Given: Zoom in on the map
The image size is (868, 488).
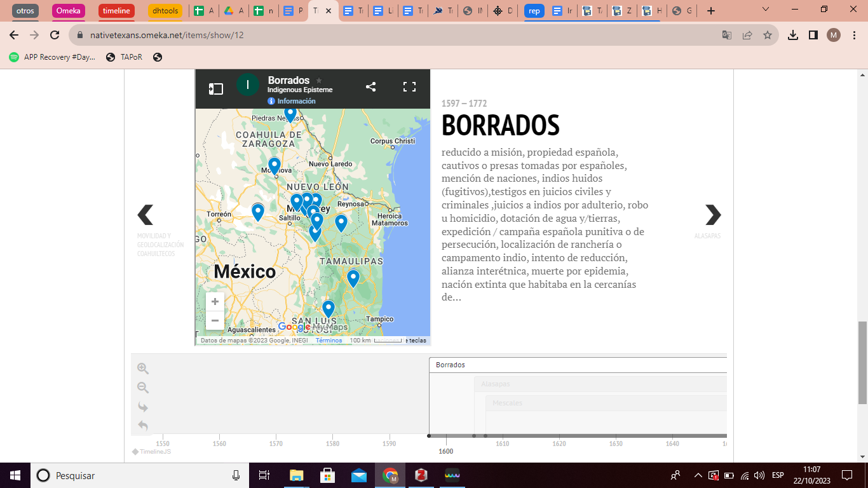Looking at the screenshot, I should coord(215,302).
